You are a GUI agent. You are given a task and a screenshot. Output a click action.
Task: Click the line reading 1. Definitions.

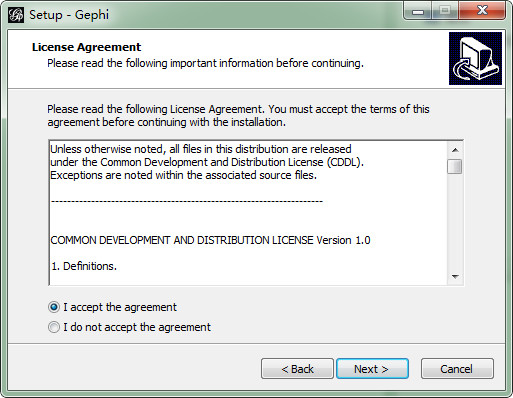(84, 266)
